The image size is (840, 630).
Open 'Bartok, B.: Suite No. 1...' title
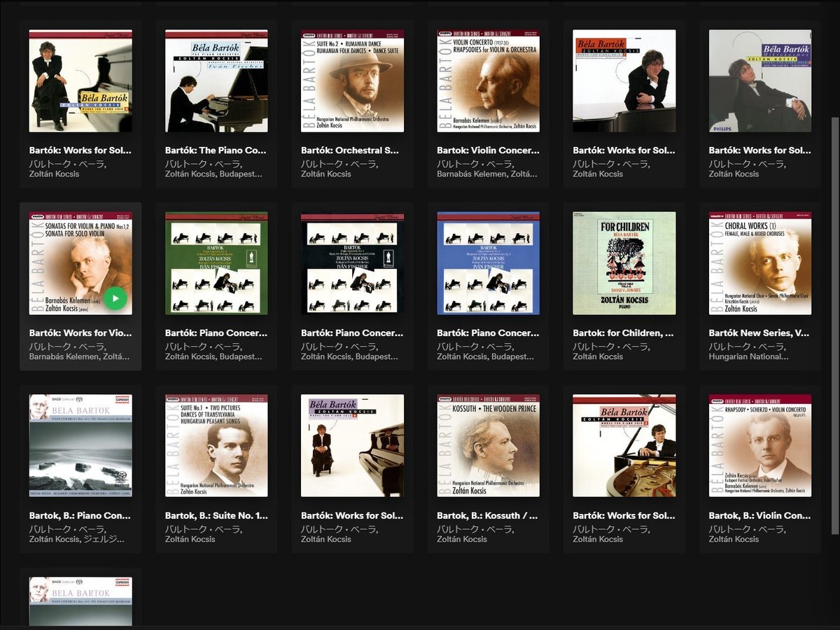[216, 515]
